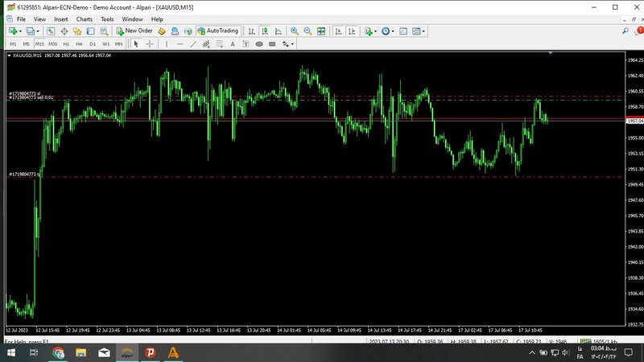This screenshot has width=644, height=362.
Task: Zoom in on the chart
Action: click(295, 31)
